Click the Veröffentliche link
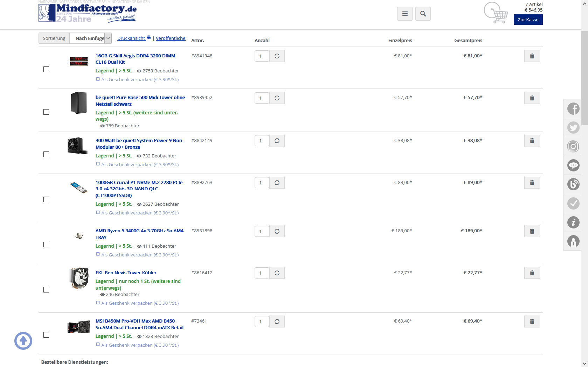 tap(171, 38)
